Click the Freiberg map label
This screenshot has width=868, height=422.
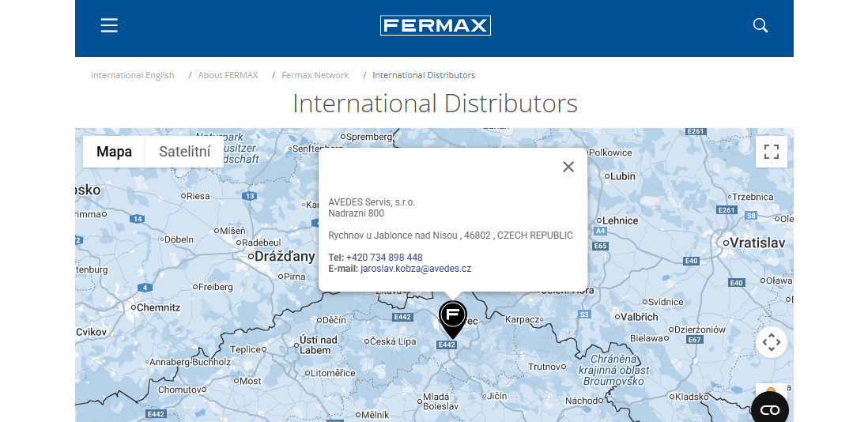(216, 287)
